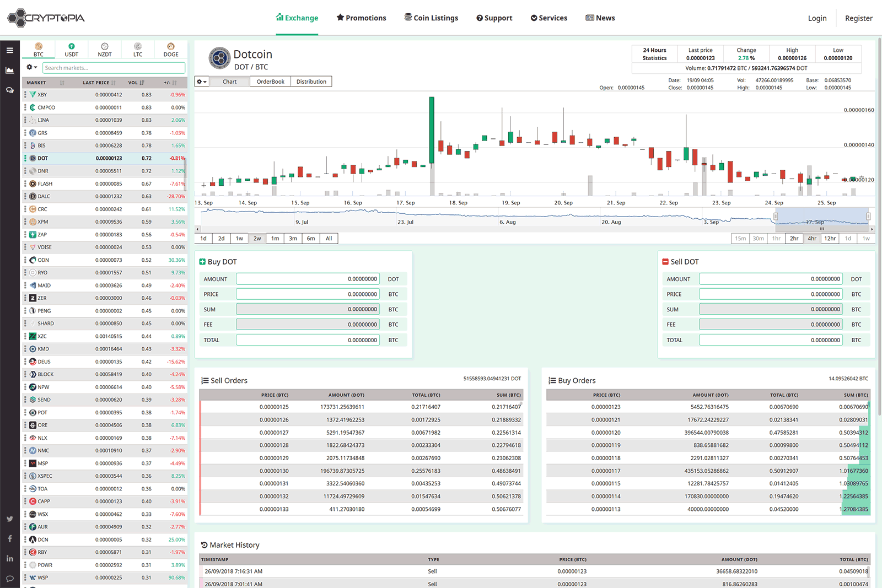Set the chart range to 1m
The image size is (882, 588).
(275, 239)
